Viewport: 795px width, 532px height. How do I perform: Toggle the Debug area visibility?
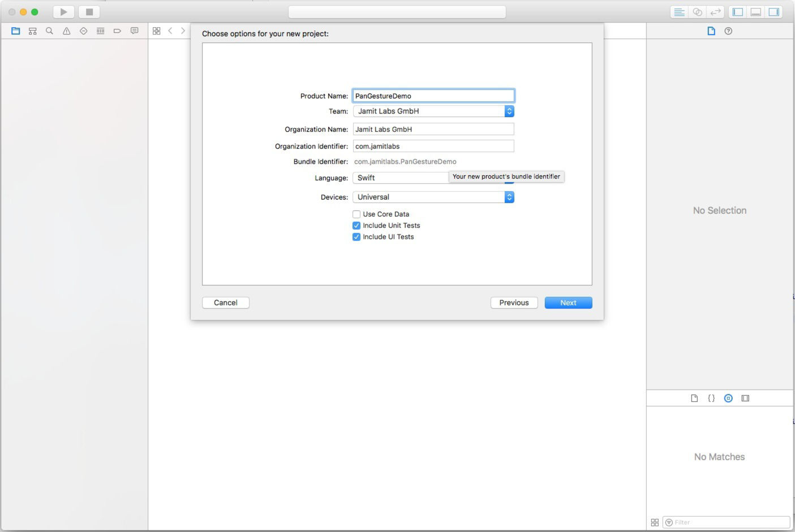(x=756, y=12)
